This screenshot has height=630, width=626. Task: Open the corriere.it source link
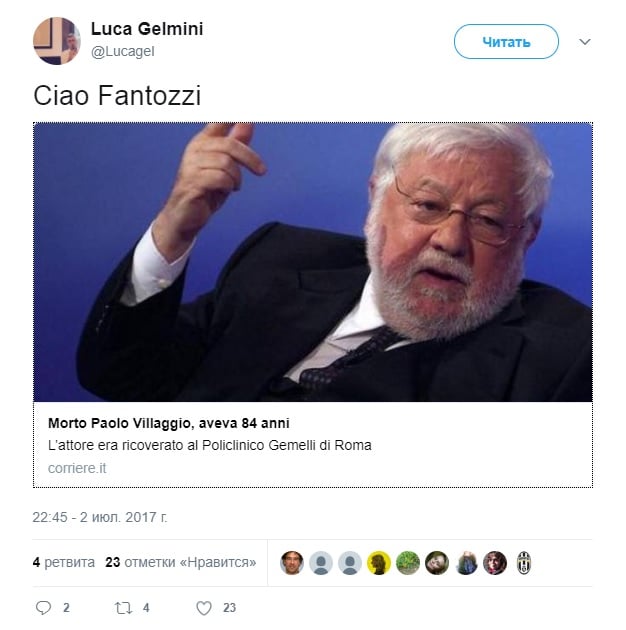pyautogui.click(x=77, y=468)
